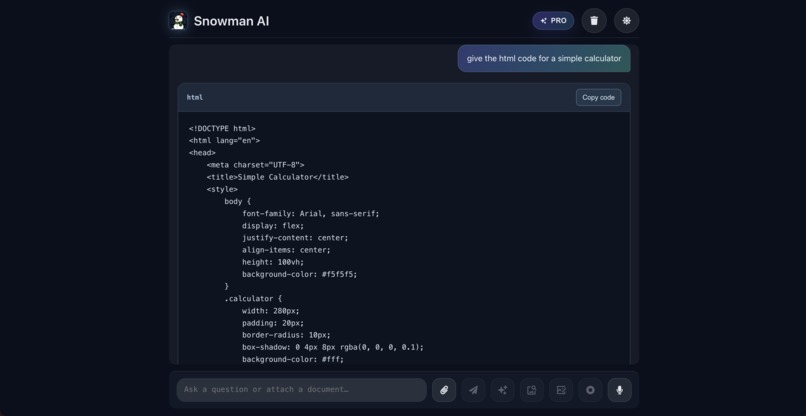Click the 'html' language label
Viewport: 806px width, 416px height.
click(195, 97)
